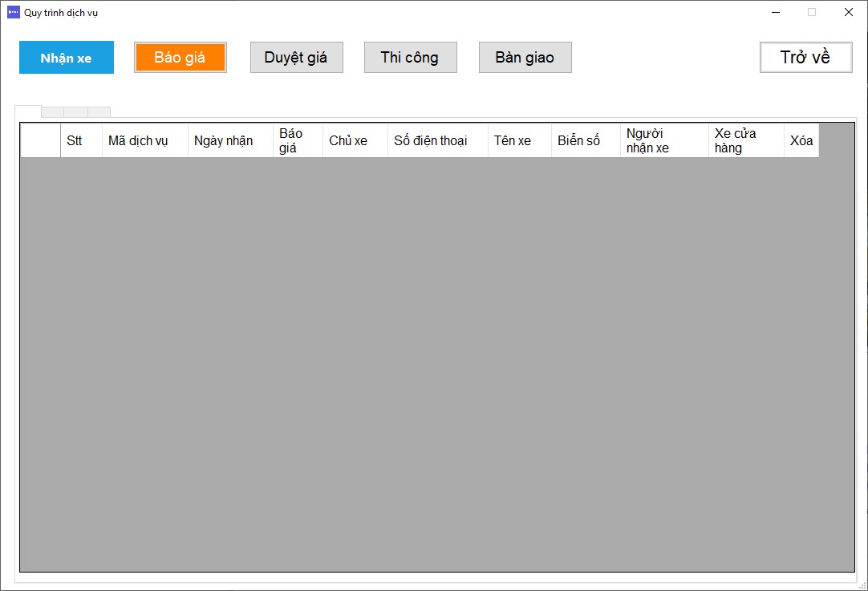Minimize the Quy trình dịch vụ window
The image size is (868, 591).
point(776,12)
